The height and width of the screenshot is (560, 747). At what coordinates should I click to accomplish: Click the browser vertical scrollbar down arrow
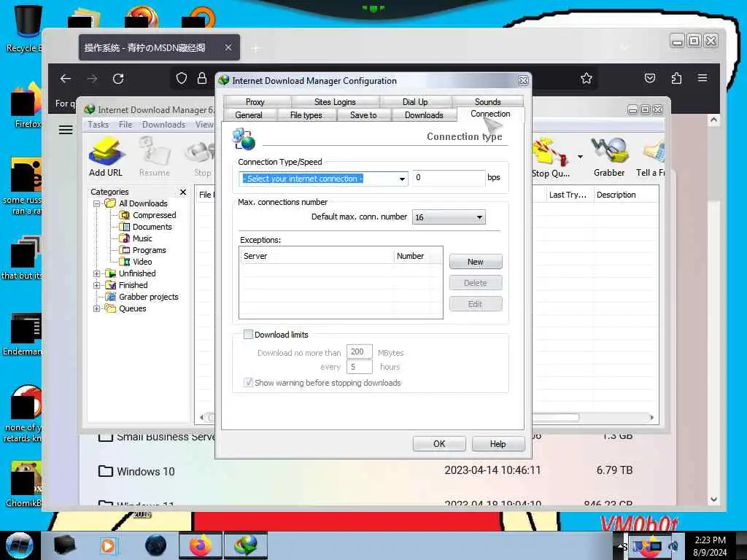pos(713,499)
